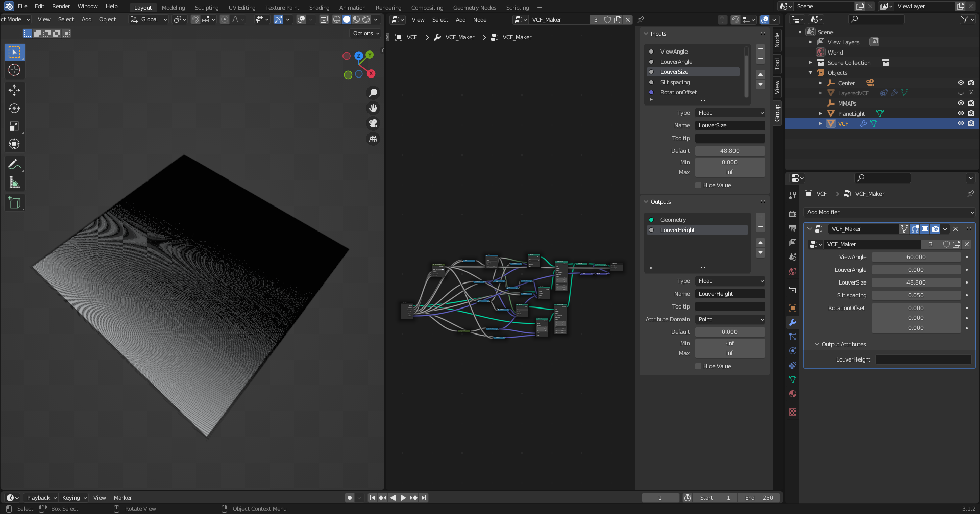Switch to orthographic/perspective grid view
This screenshot has height=514, width=980.
coord(373,139)
